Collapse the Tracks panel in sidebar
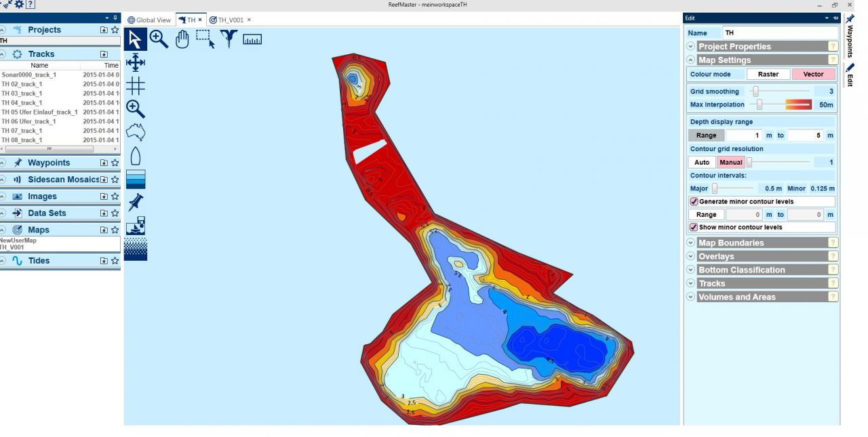 (x=4, y=54)
